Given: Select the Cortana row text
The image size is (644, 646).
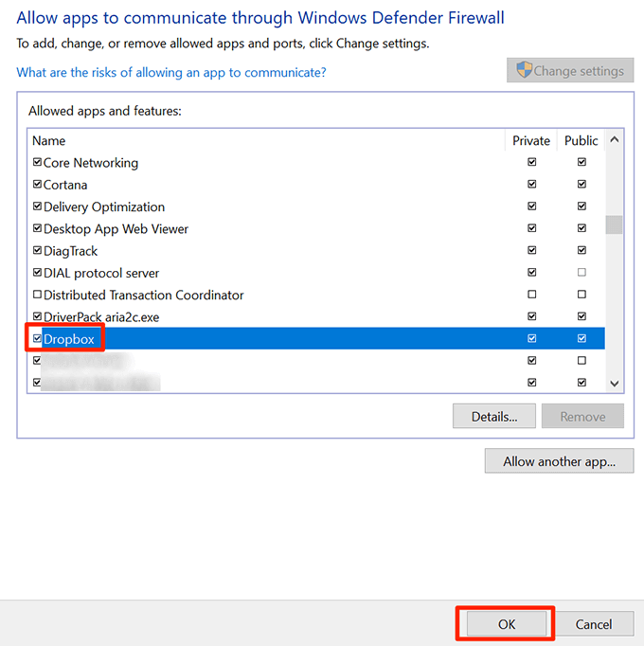Looking at the screenshot, I should pos(65,185).
